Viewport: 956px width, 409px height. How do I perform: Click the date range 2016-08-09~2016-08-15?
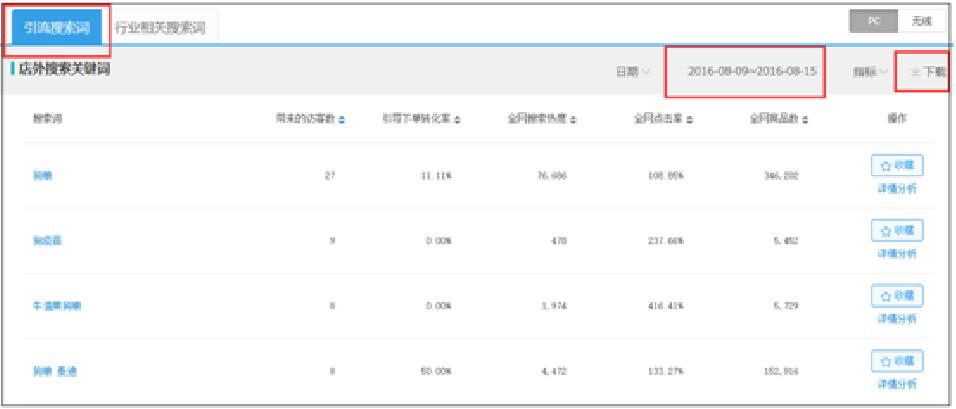click(x=752, y=71)
